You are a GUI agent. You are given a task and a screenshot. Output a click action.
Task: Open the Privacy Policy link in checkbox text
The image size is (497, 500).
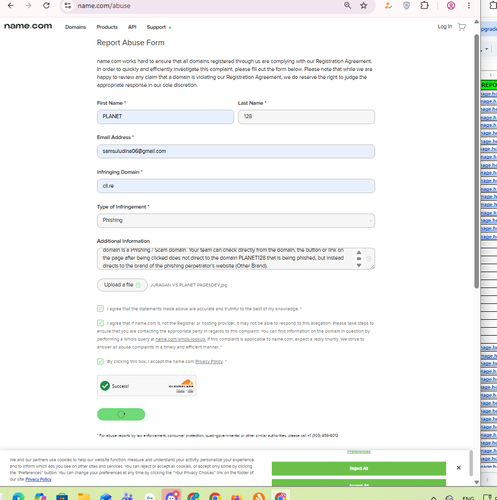pyautogui.click(x=209, y=361)
